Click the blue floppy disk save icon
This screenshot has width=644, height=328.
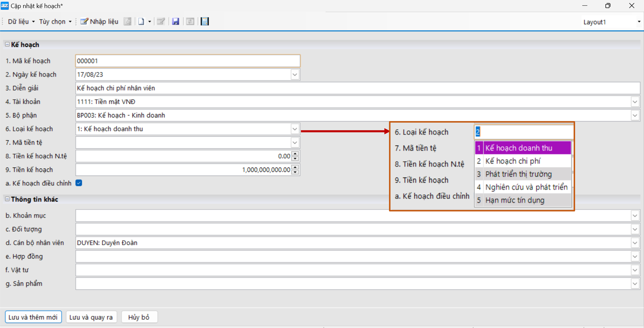pyautogui.click(x=175, y=22)
